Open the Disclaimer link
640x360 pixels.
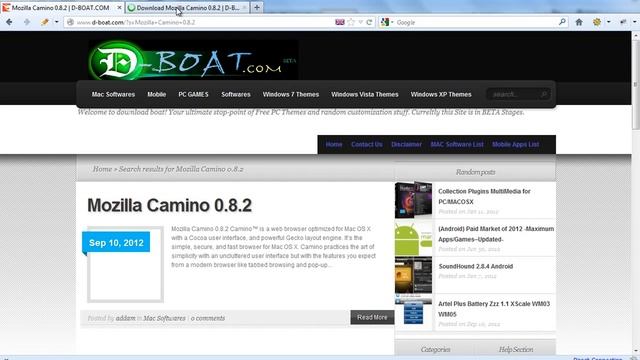coord(406,144)
